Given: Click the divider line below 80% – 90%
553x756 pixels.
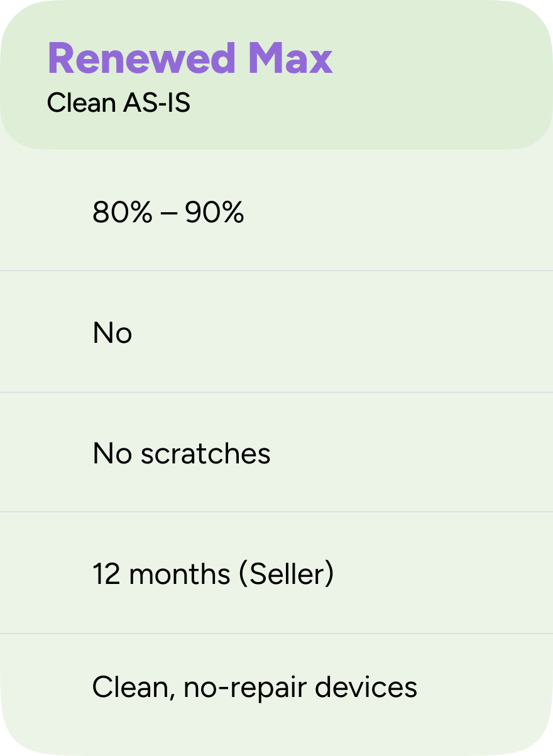Looking at the screenshot, I should pyautogui.click(x=276, y=271).
